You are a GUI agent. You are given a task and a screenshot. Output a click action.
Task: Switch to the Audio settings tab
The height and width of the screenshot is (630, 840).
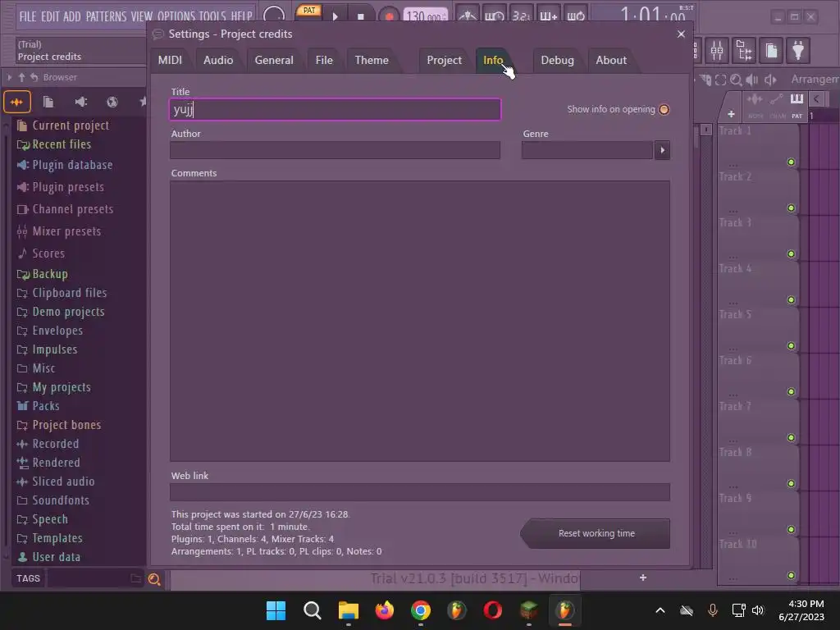click(x=218, y=60)
